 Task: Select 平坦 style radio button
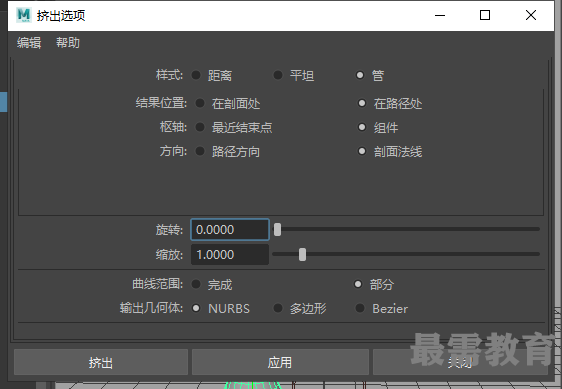point(278,75)
